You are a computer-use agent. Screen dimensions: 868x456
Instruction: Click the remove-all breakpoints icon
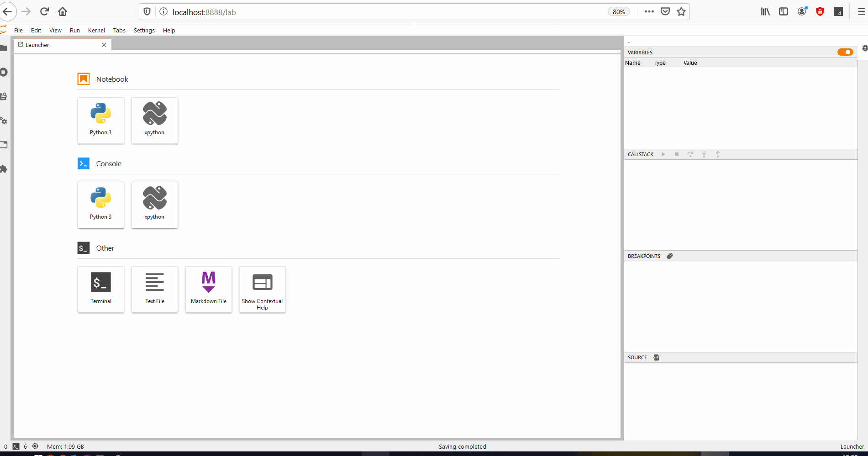point(670,256)
